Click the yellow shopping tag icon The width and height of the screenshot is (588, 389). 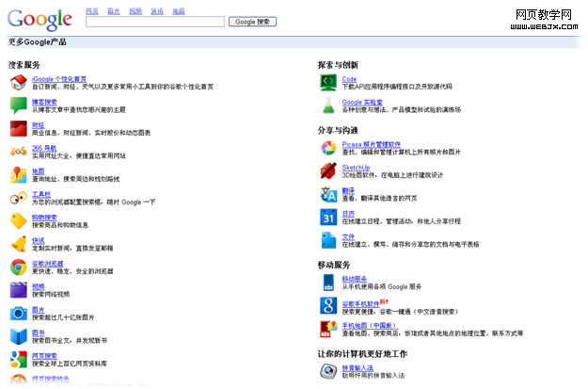[x=18, y=220]
